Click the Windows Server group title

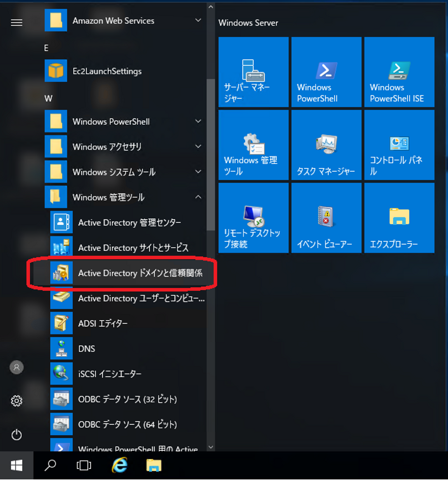248,23
